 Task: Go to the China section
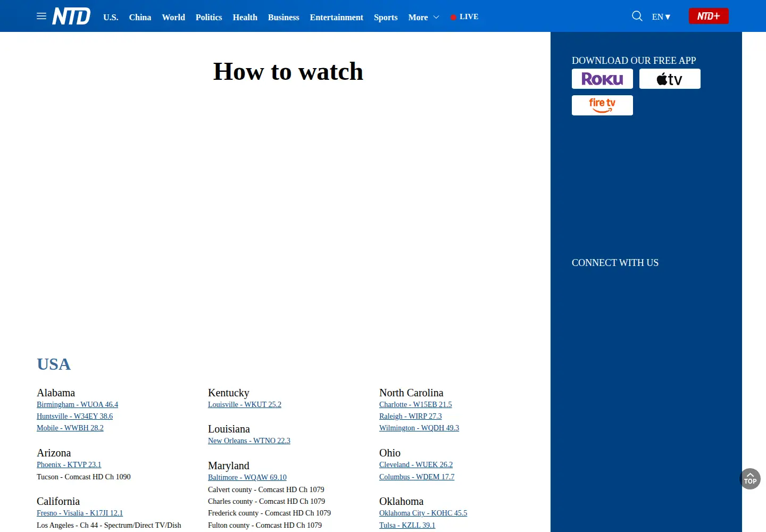(x=140, y=18)
